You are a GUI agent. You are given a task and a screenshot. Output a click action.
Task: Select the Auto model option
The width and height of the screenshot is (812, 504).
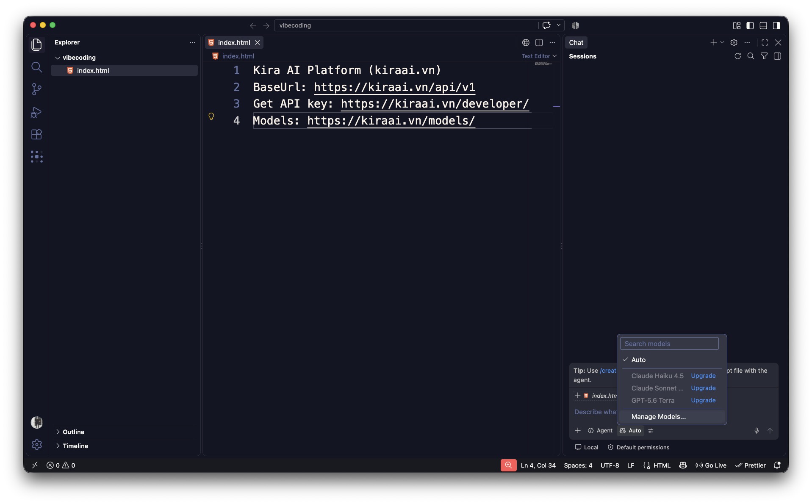click(x=672, y=360)
